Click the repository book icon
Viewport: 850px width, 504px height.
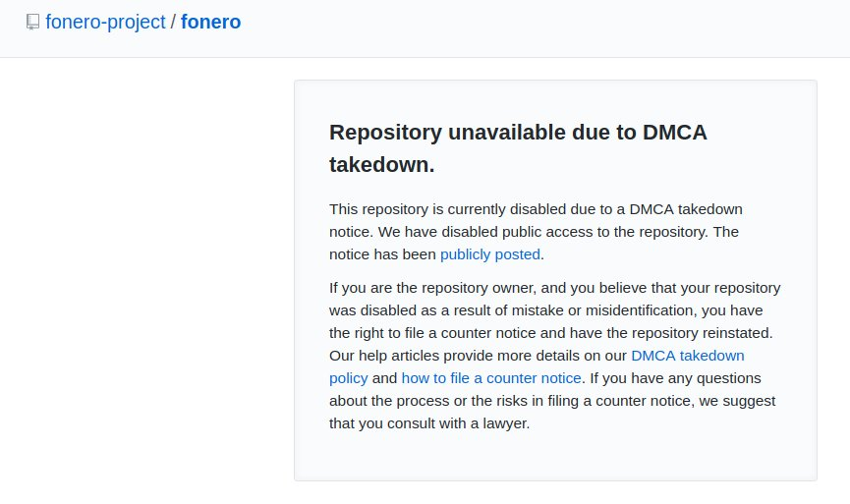point(32,22)
